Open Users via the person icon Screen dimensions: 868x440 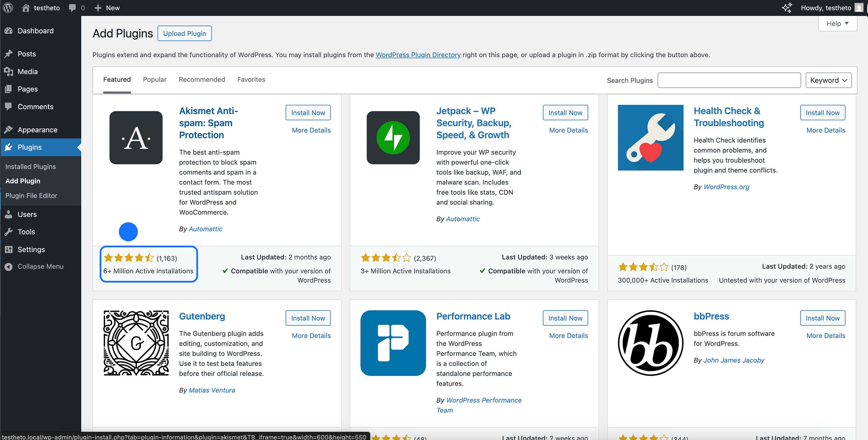[9, 214]
